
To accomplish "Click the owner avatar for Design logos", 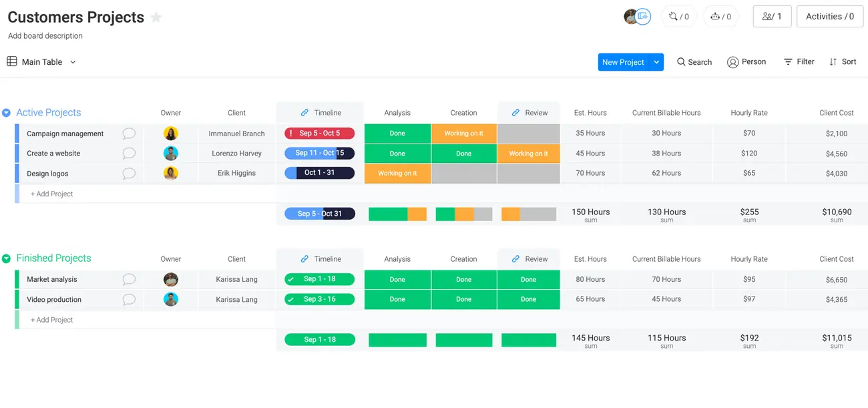I will click(x=171, y=174).
